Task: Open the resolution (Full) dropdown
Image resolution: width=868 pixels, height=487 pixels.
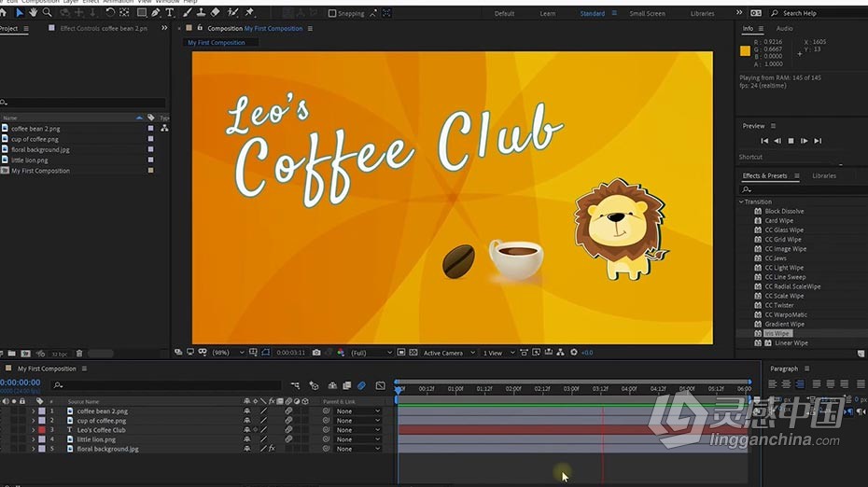Action: tap(371, 353)
